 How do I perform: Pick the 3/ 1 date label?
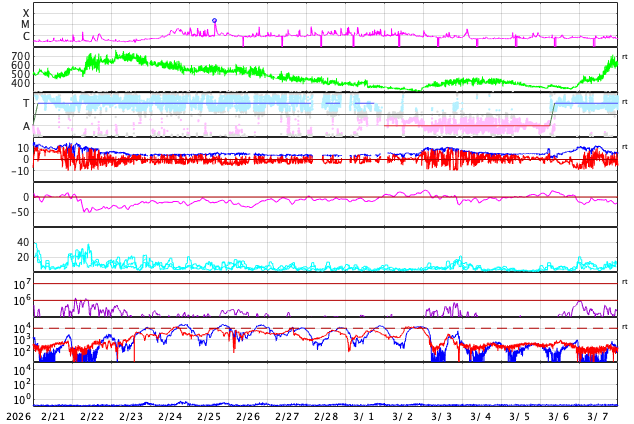tap(364, 416)
